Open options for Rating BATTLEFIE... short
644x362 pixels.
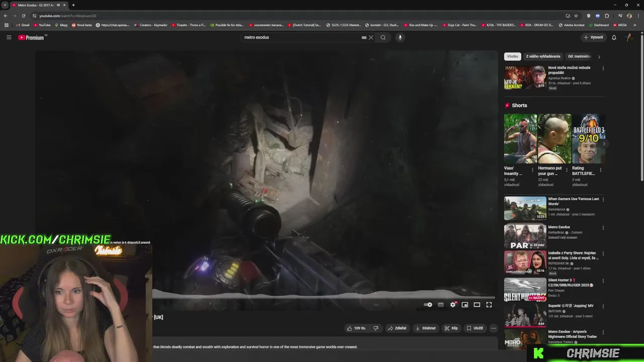tap(600, 170)
